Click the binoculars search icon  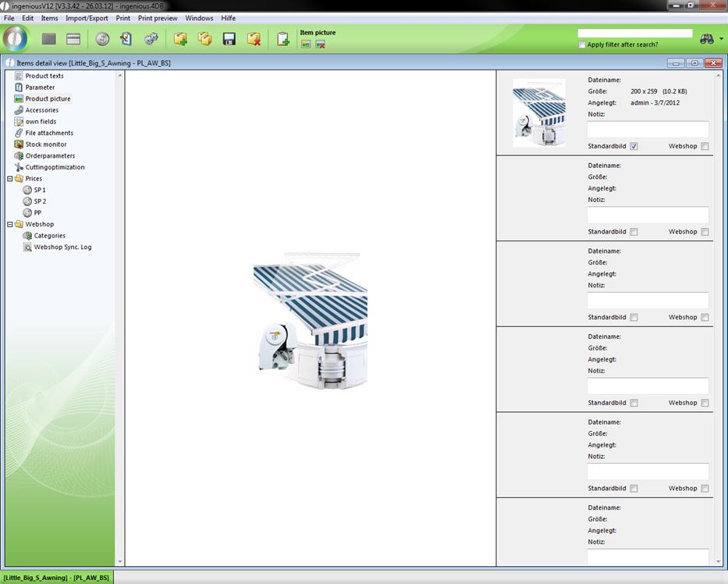pyautogui.click(x=707, y=39)
